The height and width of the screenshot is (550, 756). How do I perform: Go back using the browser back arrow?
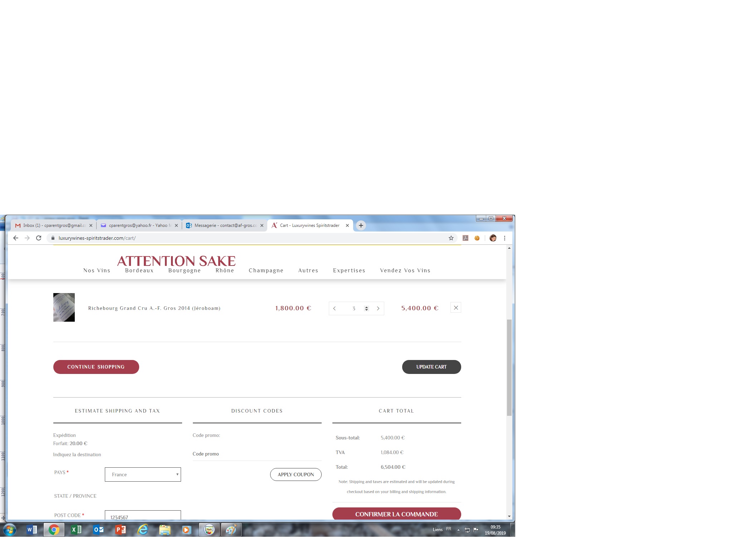(16, 238)
